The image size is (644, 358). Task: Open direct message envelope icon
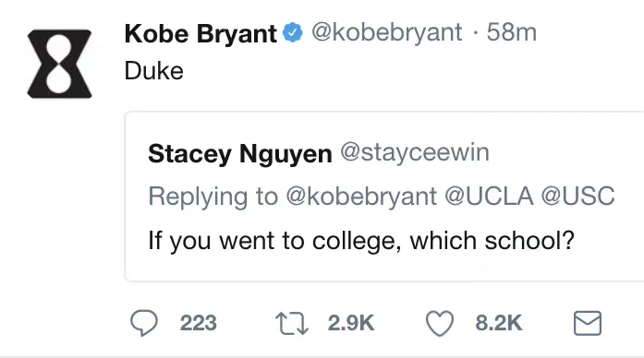tap(588, 324)
